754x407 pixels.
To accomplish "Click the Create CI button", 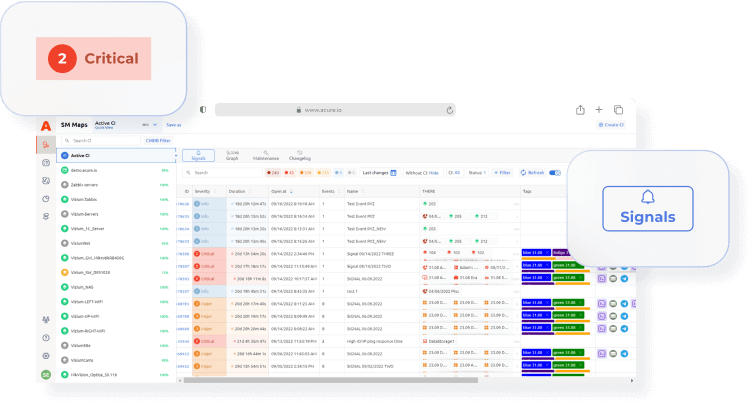I will [611, 125].
